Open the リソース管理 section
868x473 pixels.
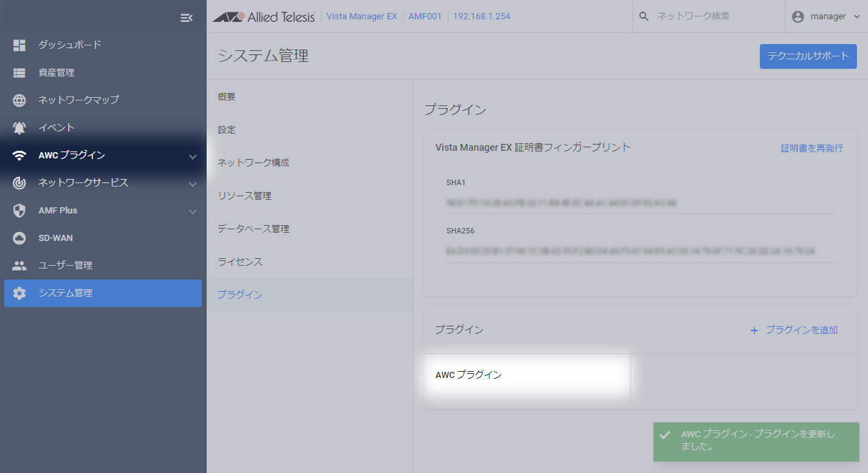309,196
